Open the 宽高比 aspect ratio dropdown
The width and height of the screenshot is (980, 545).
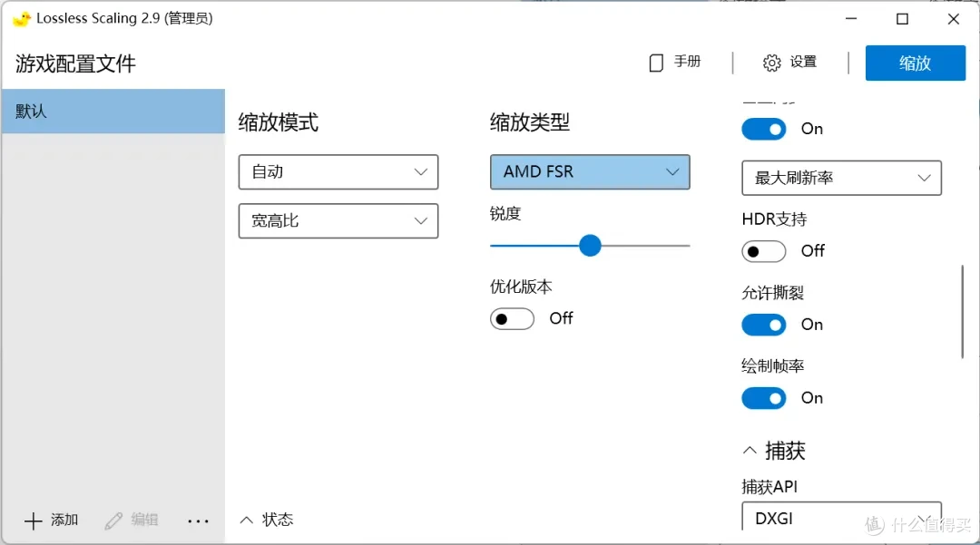click(338, 220)
